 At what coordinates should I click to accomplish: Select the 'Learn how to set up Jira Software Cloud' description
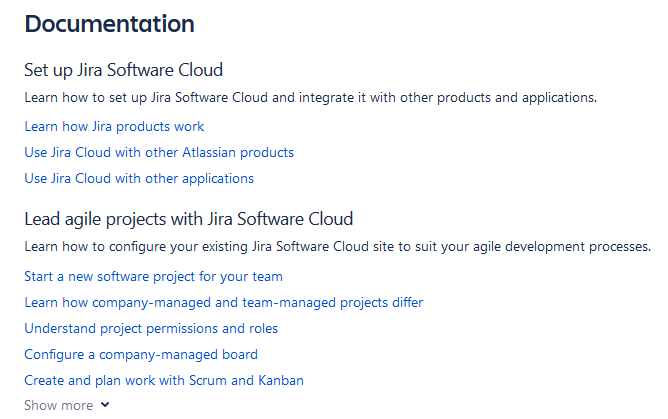pos(311,98)
